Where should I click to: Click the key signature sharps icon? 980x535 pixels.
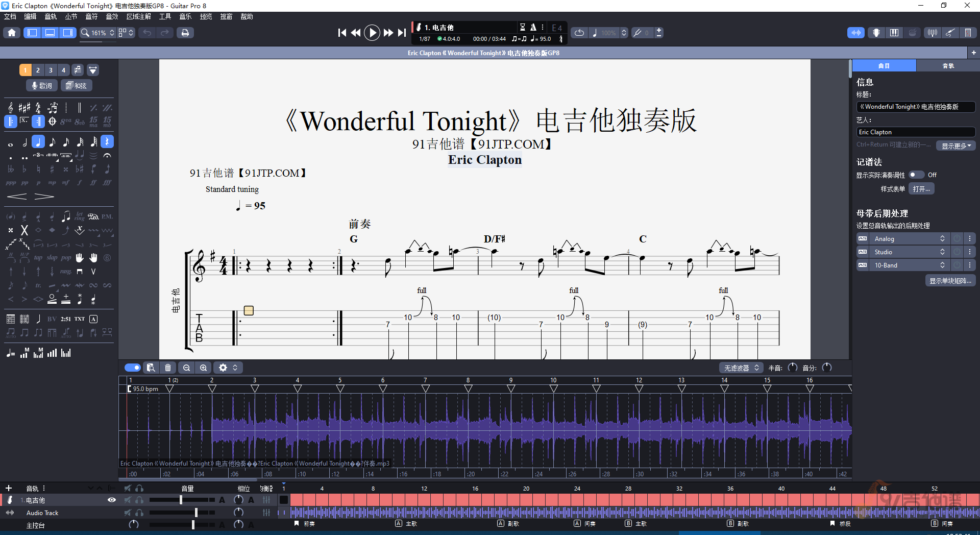(24, 108)
